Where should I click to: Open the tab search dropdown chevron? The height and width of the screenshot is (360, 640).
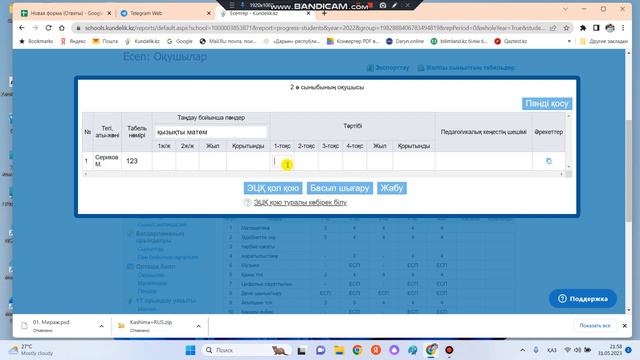point(565,9)
